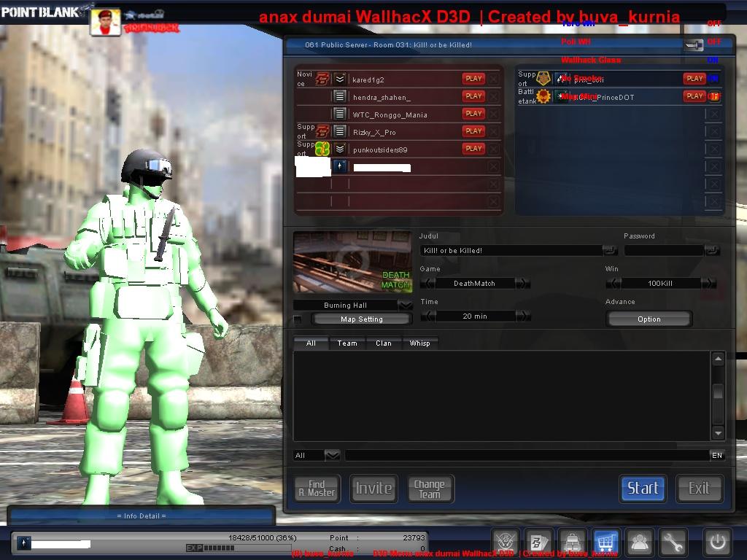The image size is (747, 560).
Task: Toggle the Poli WH hack menu entry
Action: [576, 42]
